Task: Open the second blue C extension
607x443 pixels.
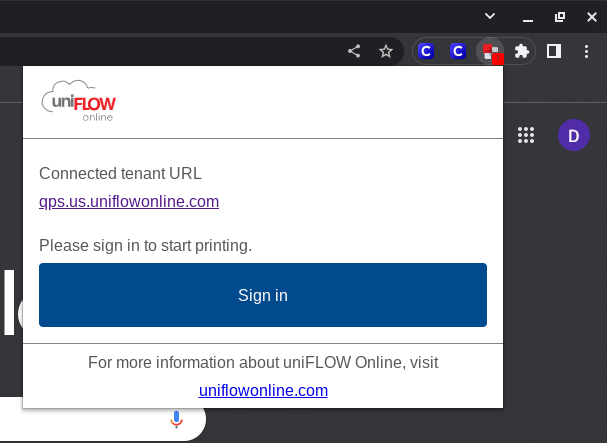Action: point(458,51)
